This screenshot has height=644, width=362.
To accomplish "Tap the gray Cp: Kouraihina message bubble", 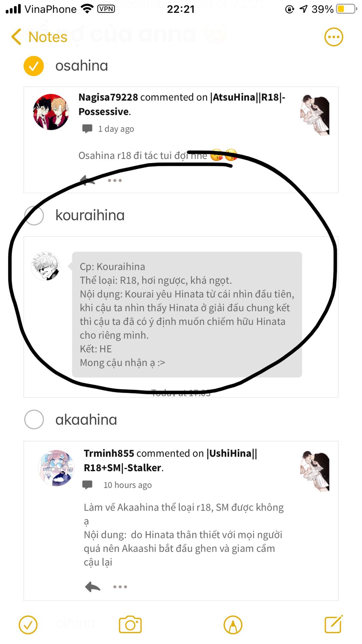I will coord(187,315).
